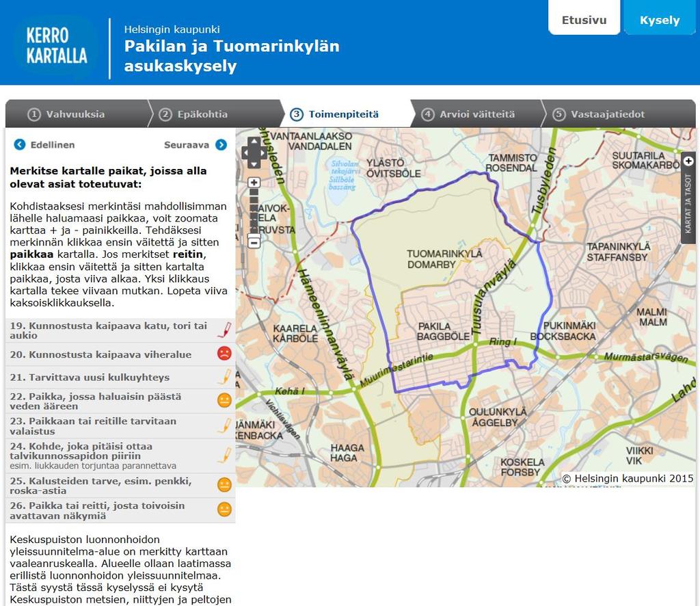
Task: Click the Edellinen back arrow icon
Action: point(20,145)
